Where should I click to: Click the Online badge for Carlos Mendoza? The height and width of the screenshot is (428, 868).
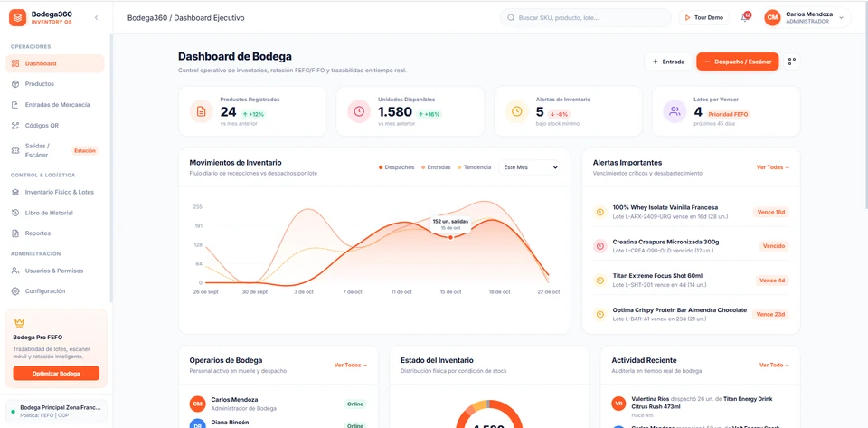(x=354, y=404)
